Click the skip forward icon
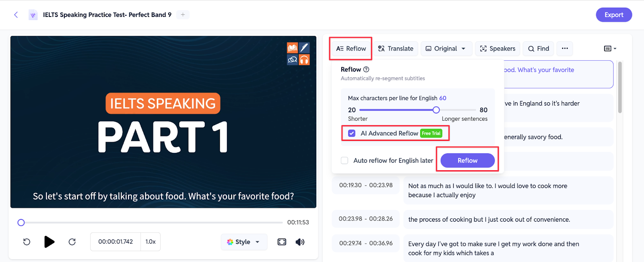The width and height of the screenshot is (644, 262). [72, 242]
